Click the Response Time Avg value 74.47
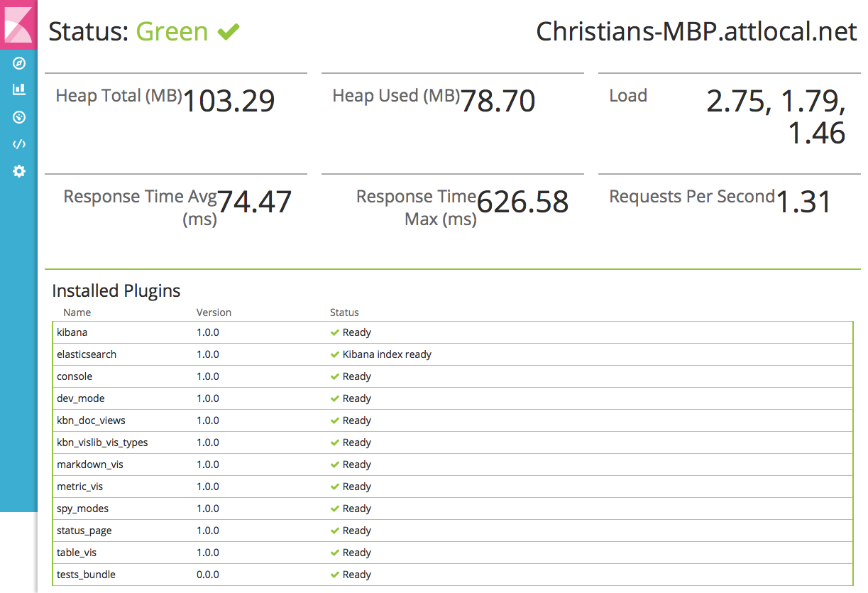This screenshot has width=868, height=593. (254, 202)
